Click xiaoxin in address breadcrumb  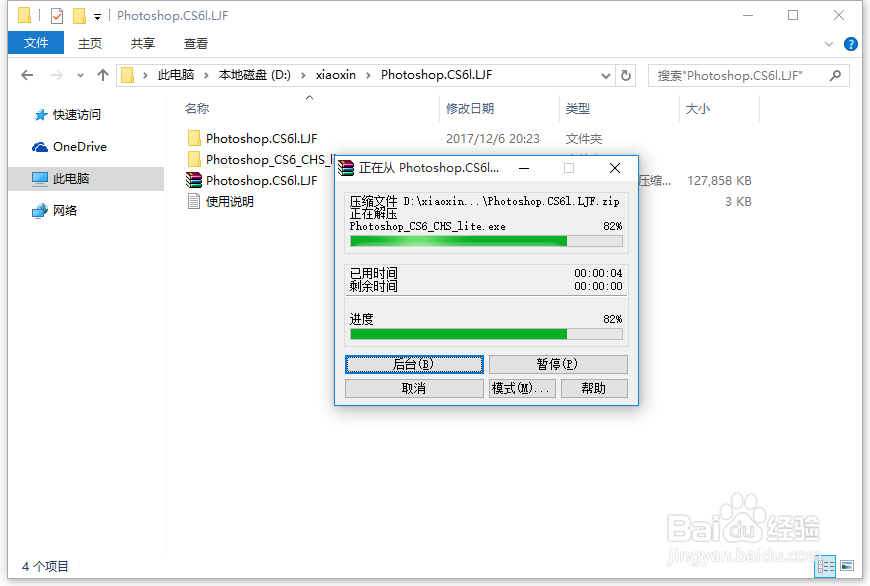336,75
